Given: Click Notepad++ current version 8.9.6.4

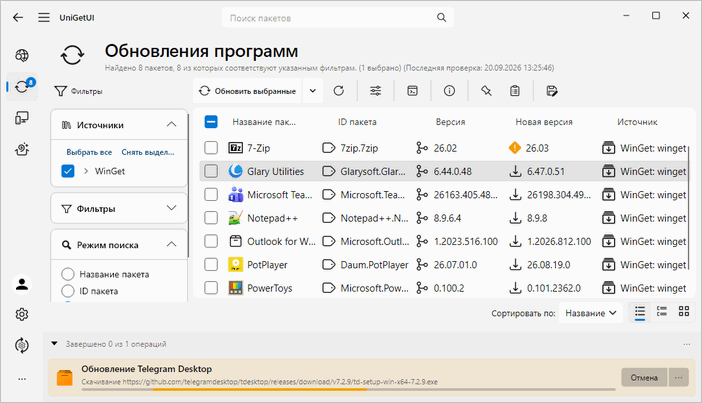Looking at the screenshot, I should [447, 218].
